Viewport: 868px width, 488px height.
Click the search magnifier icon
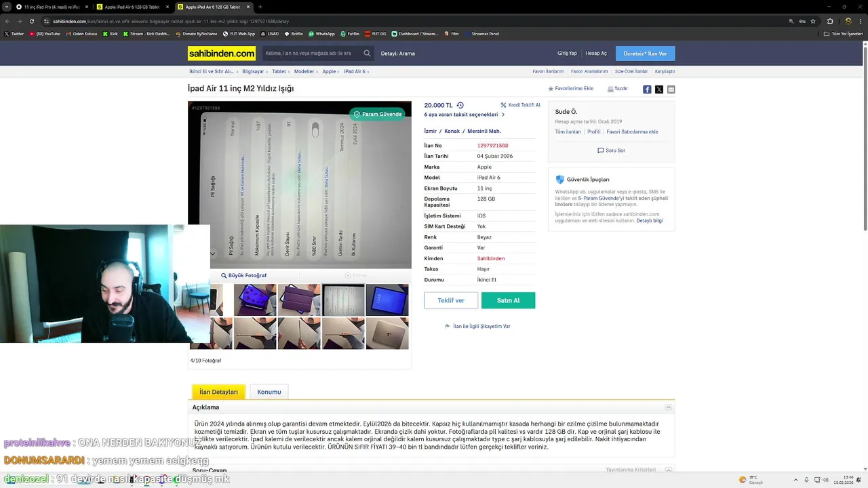click(x=367, y=54)
